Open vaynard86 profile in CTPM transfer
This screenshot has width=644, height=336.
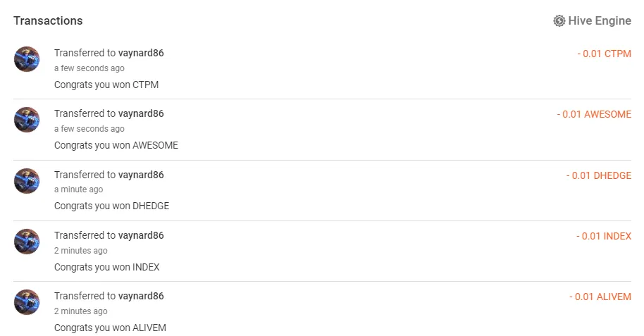pyautogui.click(x=141, y=53)
